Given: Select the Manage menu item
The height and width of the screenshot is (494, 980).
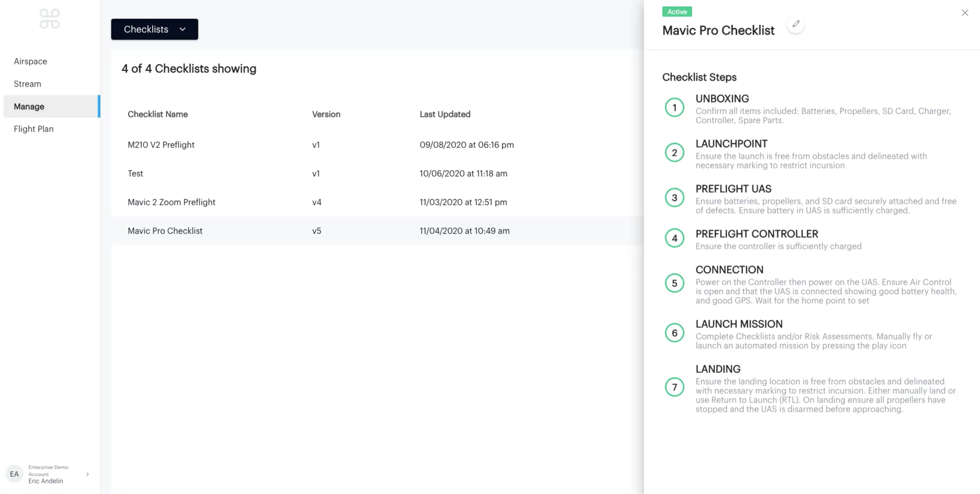Looking at the screenshot, I should 52,106.
